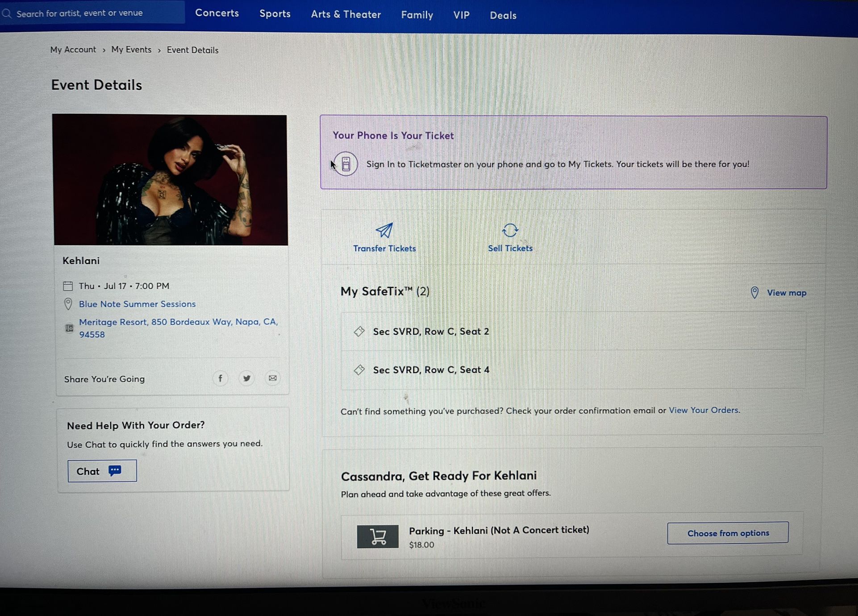Open Meritage Resort address link
This screenshot has width=858, height=616.
point(178,328)
